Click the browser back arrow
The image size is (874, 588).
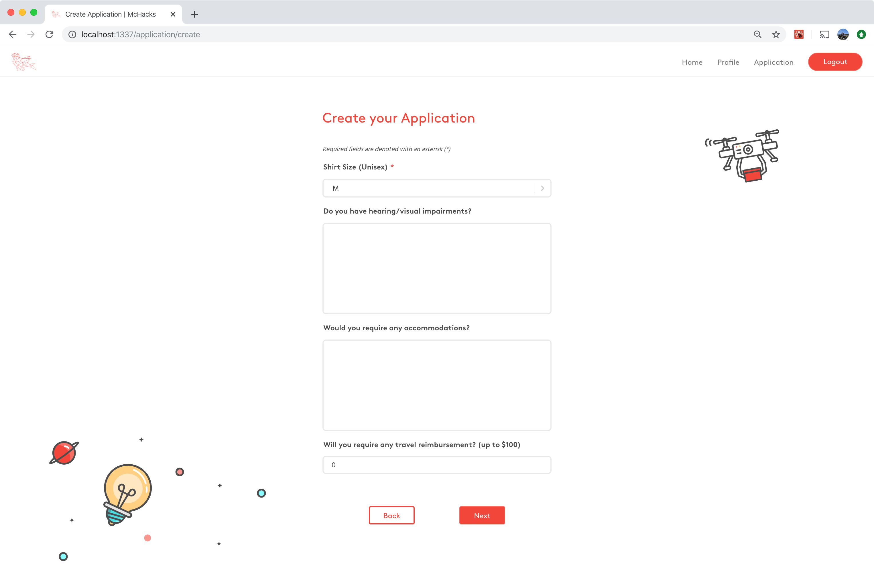13,35
